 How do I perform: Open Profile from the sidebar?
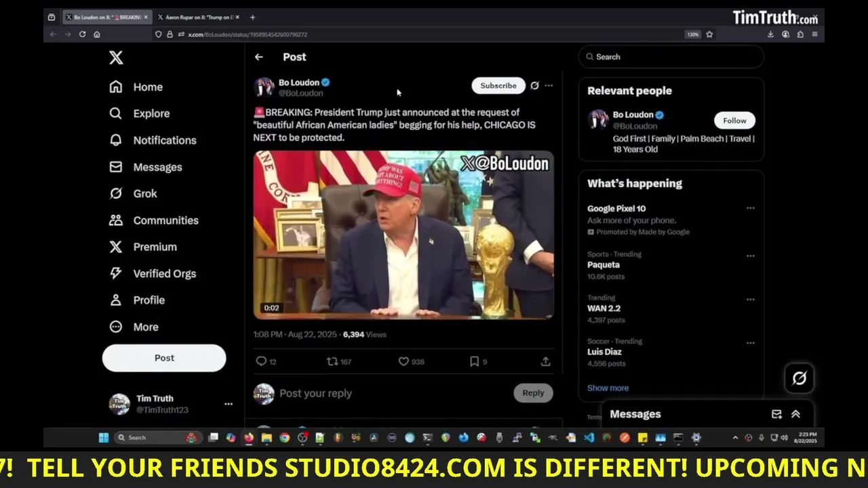(137, 300)
